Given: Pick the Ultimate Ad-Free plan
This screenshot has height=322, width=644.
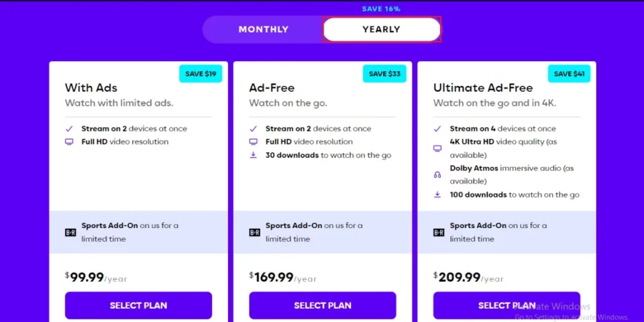Looking at the screenshot, I should pyautogui.click(x=506, y=305).
